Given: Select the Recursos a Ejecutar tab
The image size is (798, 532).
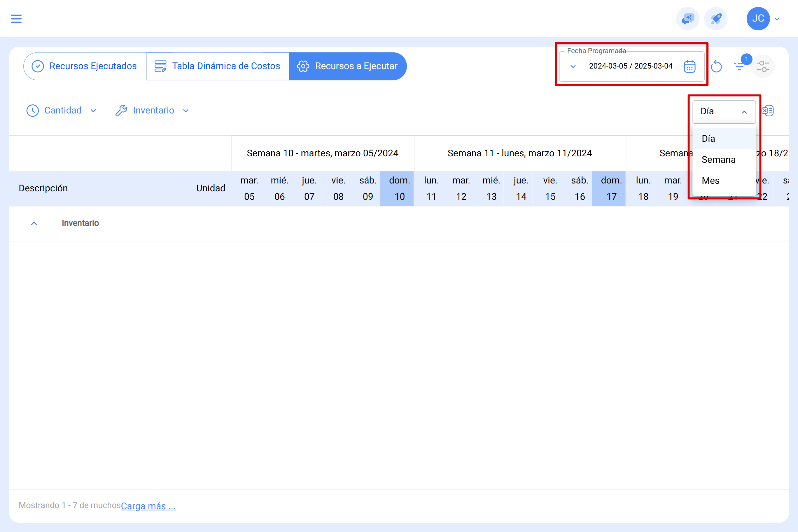Looking at the screenshot, I should (348, 66).
